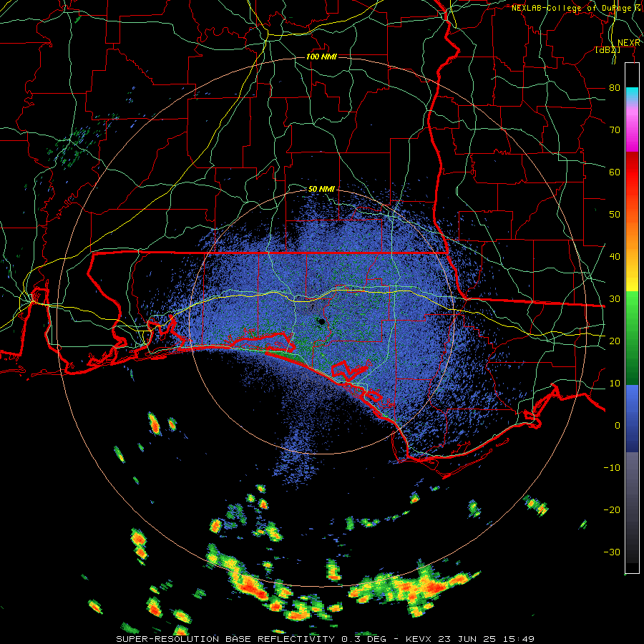Click the "50 NMI" range ring label
Viewport: 644px width, 644px height.
click(x=321, y=190)
